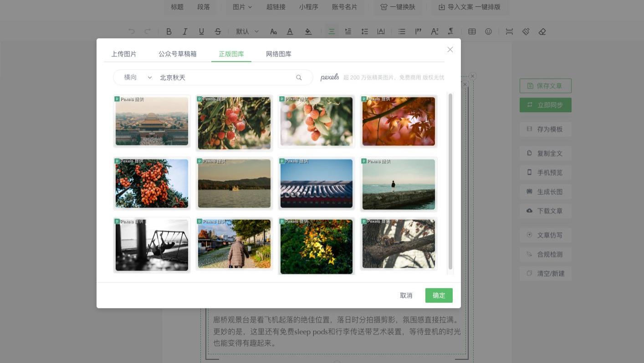Click the bullet list icon
Screen dimensions: 644x363
(402, 31)
